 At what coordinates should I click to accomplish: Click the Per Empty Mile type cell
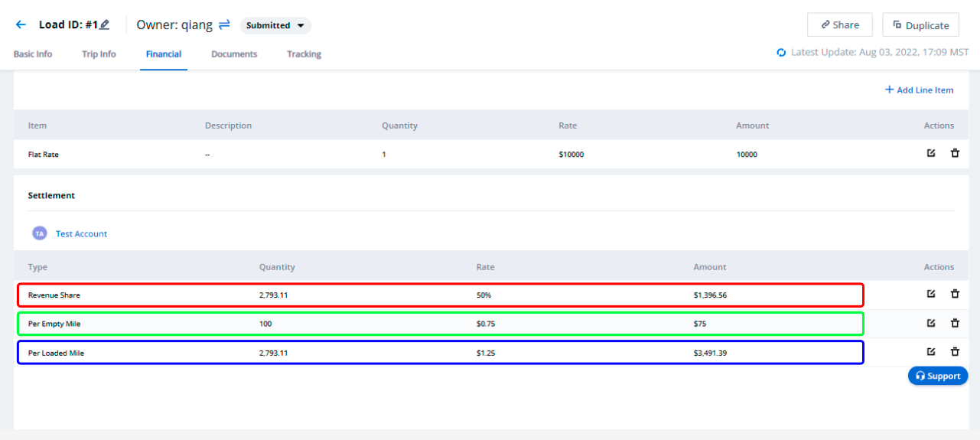coord(54,324)
